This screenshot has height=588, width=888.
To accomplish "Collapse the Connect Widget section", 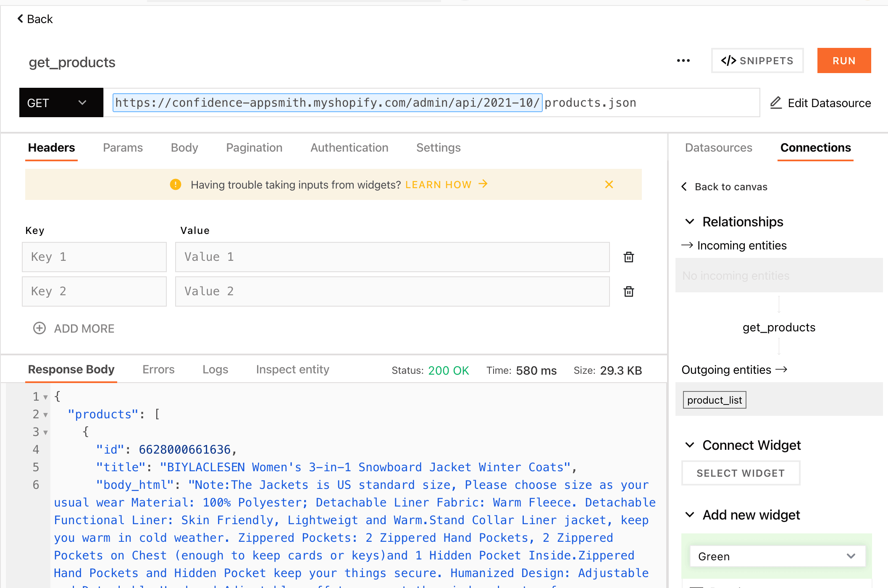I will tap(690, 445).
